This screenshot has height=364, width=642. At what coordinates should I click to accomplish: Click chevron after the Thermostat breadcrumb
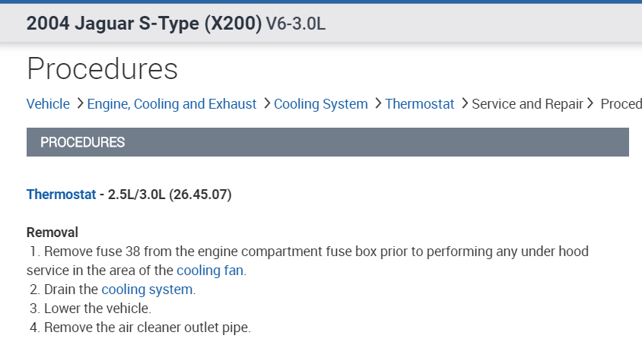pyautogui.click(x=465, y=103)
